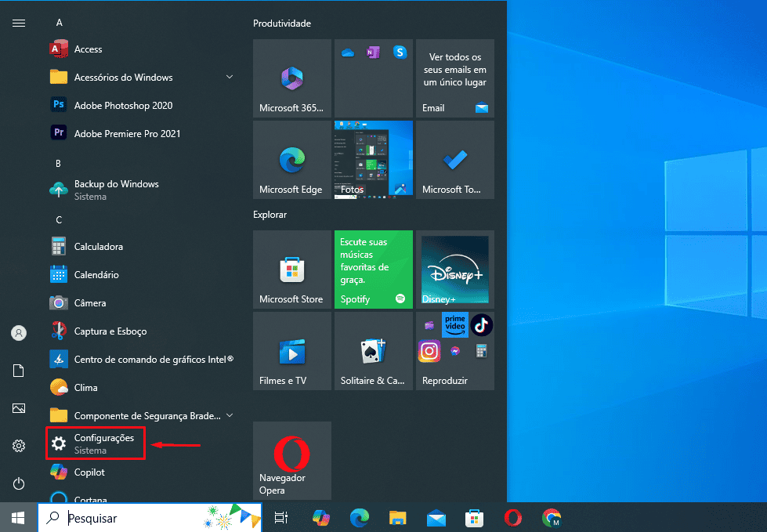The image size is (767, 532).
Task: Open Messenger in Reproduzir group
Action: coord(455,351)
